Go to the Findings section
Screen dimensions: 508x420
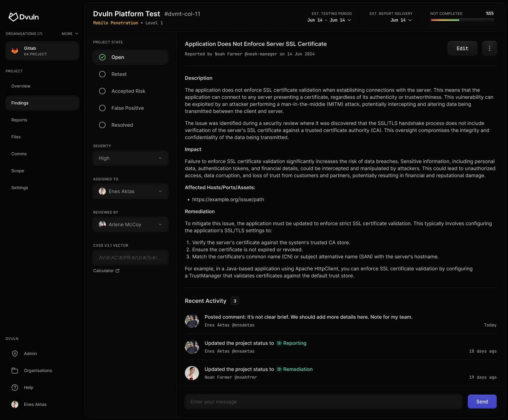pos(42,103)
